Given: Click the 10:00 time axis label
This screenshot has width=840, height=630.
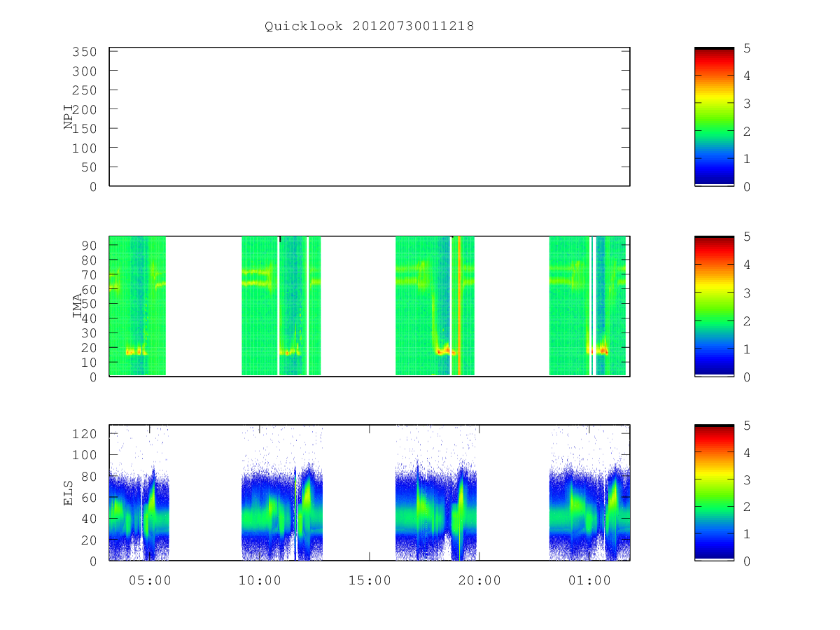Looking at the screenshot, I should 260,580.
